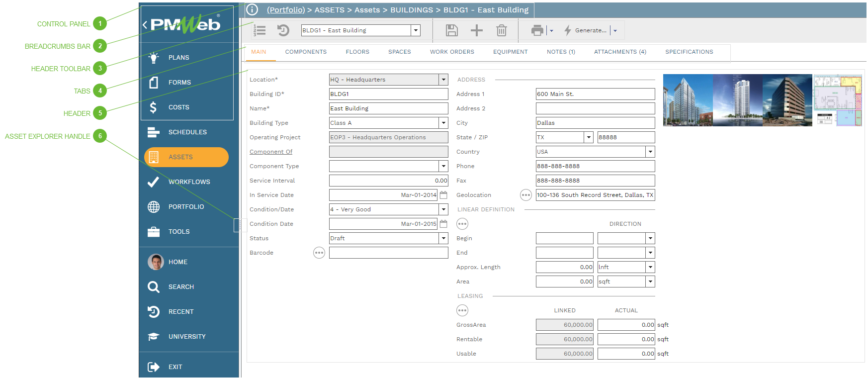This screenshot has width=868, height=379.
Task: Click the Generate button
Action: coord(586,30)
